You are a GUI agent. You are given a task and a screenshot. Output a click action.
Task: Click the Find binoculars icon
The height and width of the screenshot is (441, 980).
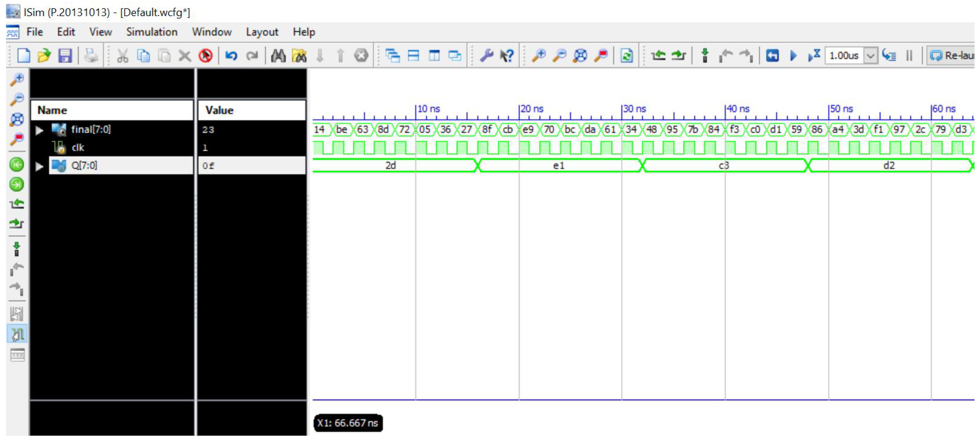(x=278, y=56)
